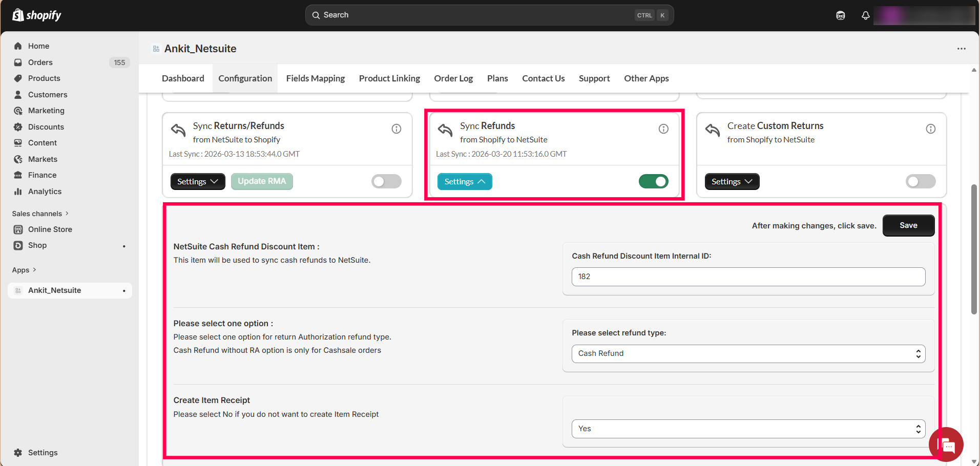Open the refund type dropdown
Image resolution: width=980 pixels, height=466 pixels.
[748, 353]
